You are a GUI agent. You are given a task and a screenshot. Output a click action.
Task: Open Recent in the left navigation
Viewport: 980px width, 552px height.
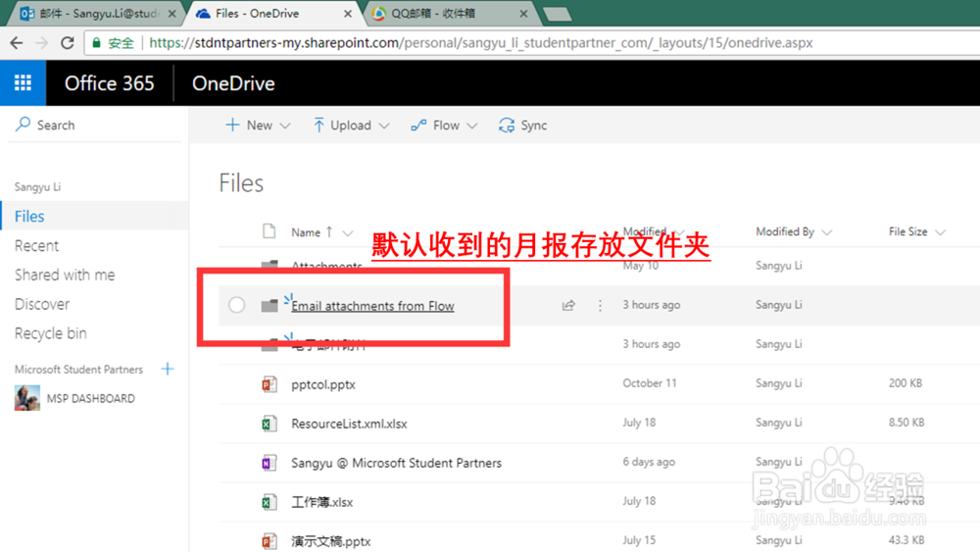(x=36, y=246)
